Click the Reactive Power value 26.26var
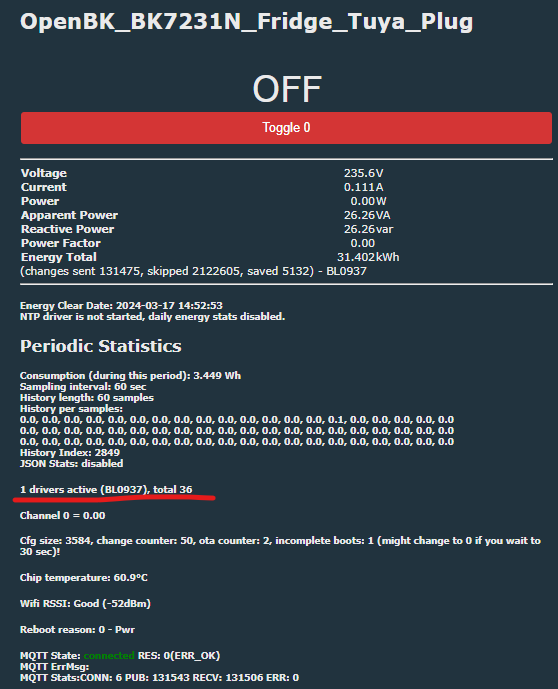558x689 pixels. coord(368,229)
